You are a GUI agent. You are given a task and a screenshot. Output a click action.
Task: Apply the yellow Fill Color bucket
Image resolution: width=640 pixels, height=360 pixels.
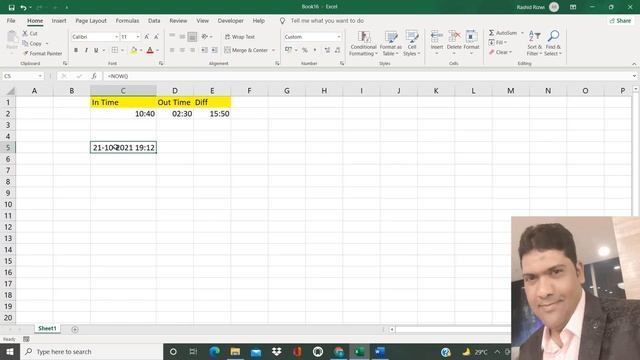pyautogui.click(x=134, y=50)
